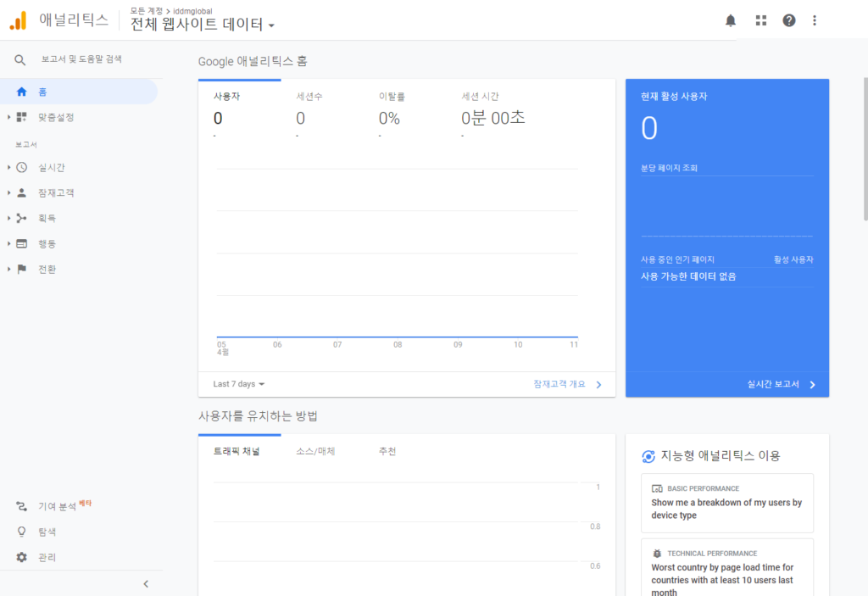868x596 pixels.
Task: Open the 실시간 보고서 link
Action: tap(780, 384)
